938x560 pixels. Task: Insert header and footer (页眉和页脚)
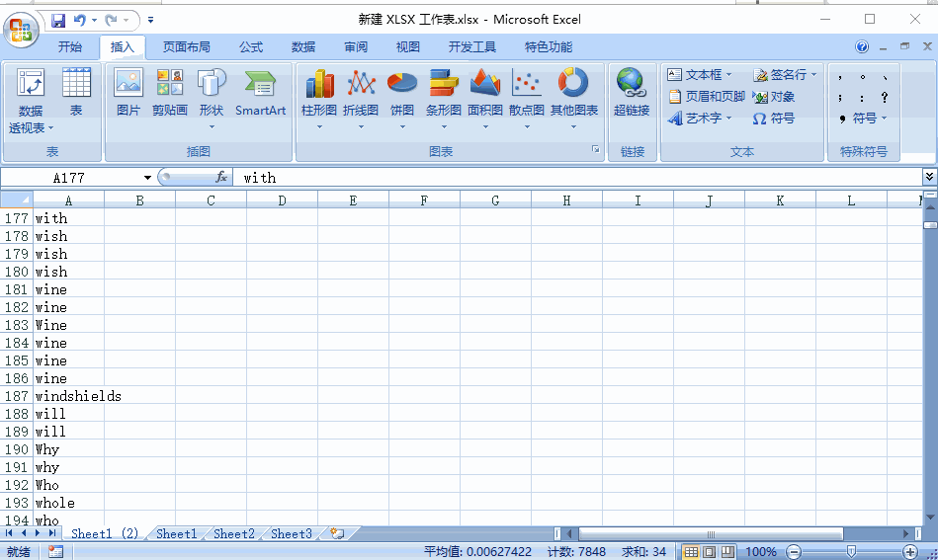707,96
